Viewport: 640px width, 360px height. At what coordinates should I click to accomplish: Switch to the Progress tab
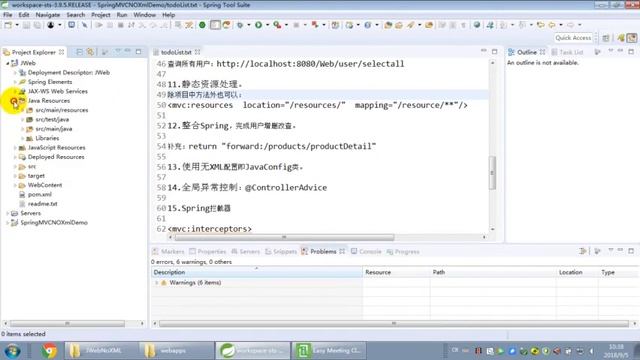[403, 251]
